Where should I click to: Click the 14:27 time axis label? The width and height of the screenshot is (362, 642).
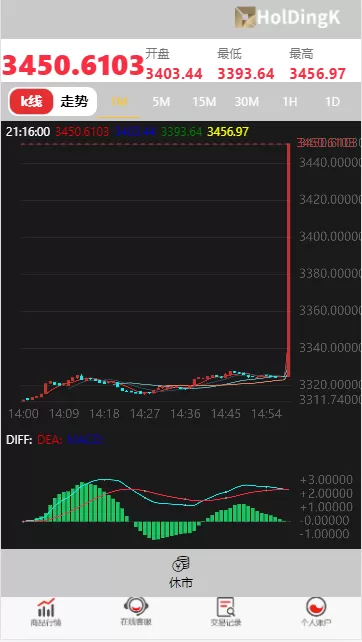coord(145,414)
